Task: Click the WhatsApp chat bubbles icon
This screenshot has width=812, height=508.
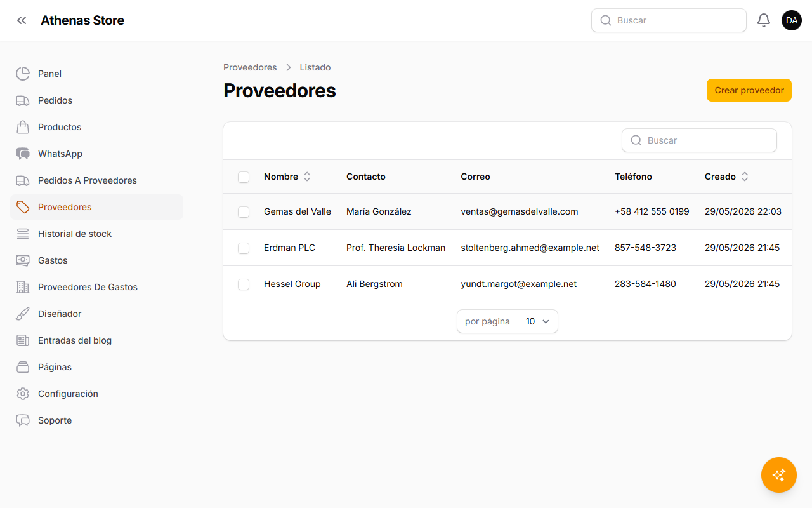Action: coord(23,154)
